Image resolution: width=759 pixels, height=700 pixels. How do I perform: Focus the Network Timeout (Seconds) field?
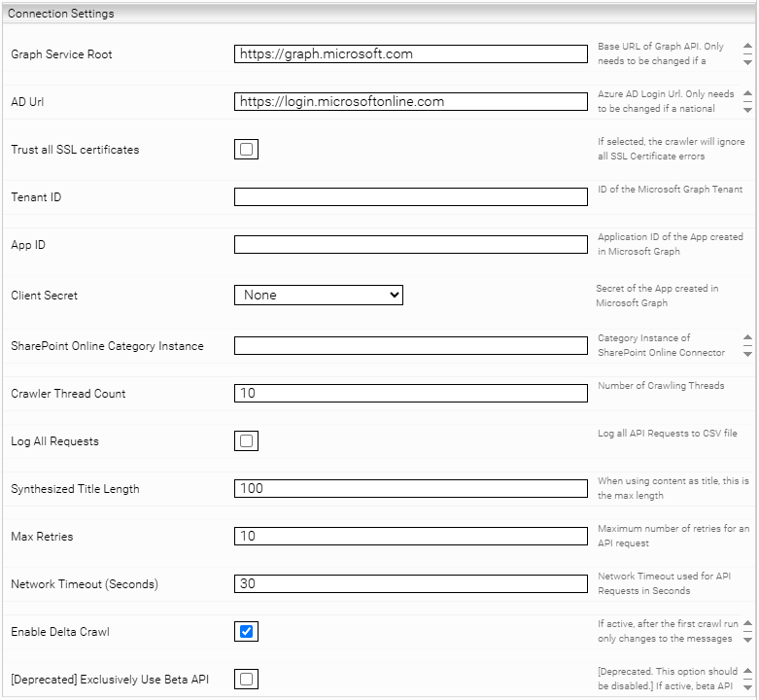click(410, 584)
